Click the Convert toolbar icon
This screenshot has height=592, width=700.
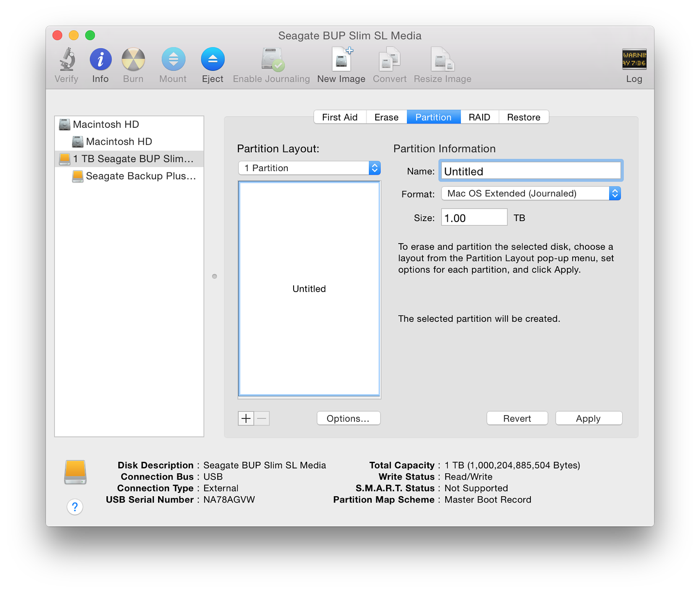pos(389,59)
